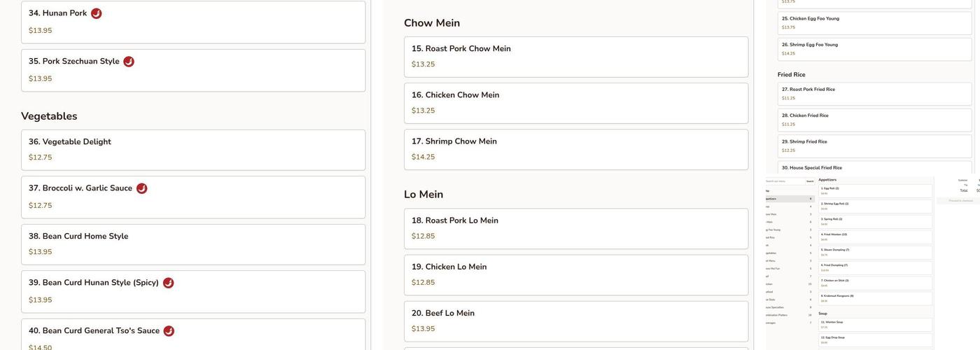This screenshot has width=980, height=350.
Task: Open 29. Shrimp Fried Rice
Action: pyautogui.click(x=874, y=146)
